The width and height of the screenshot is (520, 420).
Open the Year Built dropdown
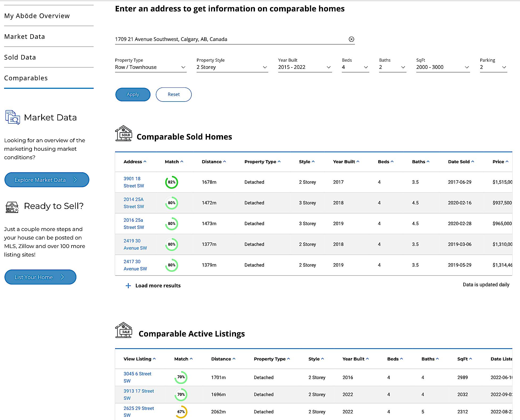[305, 67]
